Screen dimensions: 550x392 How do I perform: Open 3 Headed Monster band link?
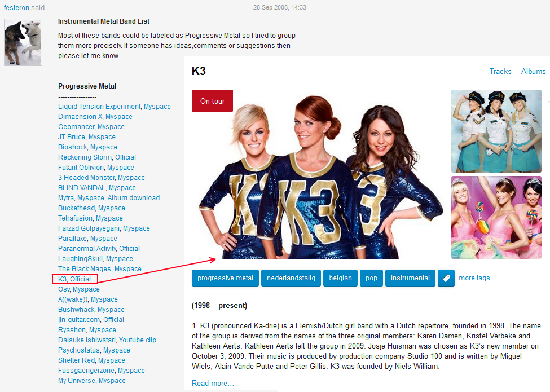[86, 178]
